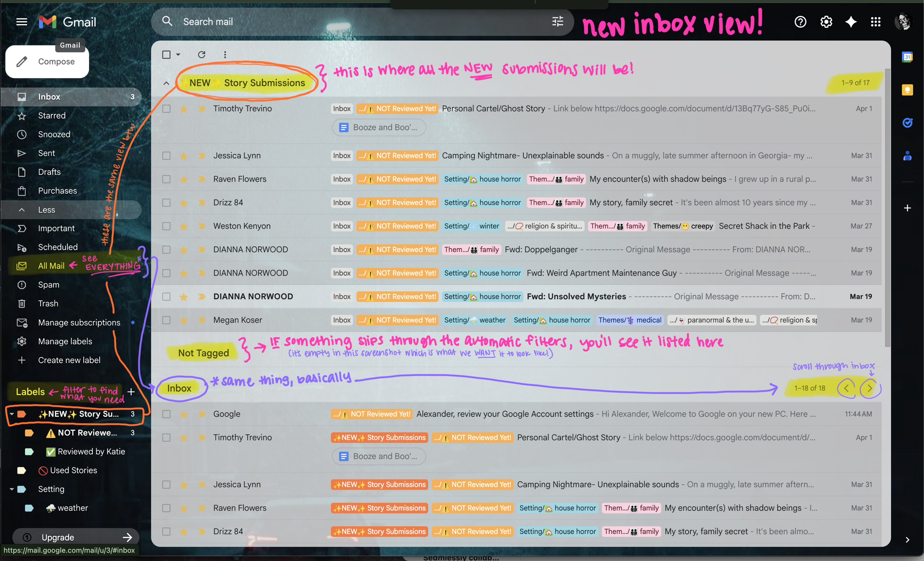
Task: Click Create new label
Action: click(71, 360)
